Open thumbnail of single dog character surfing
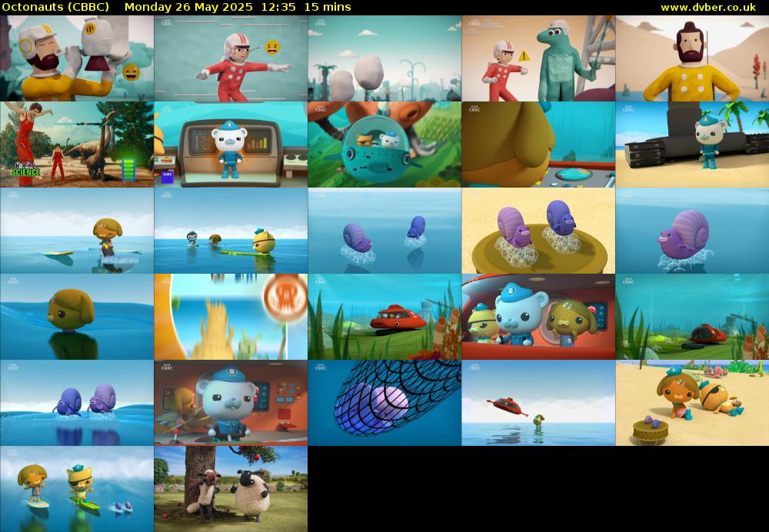Screen dimensions: 769x532 (x=77, y=231)
